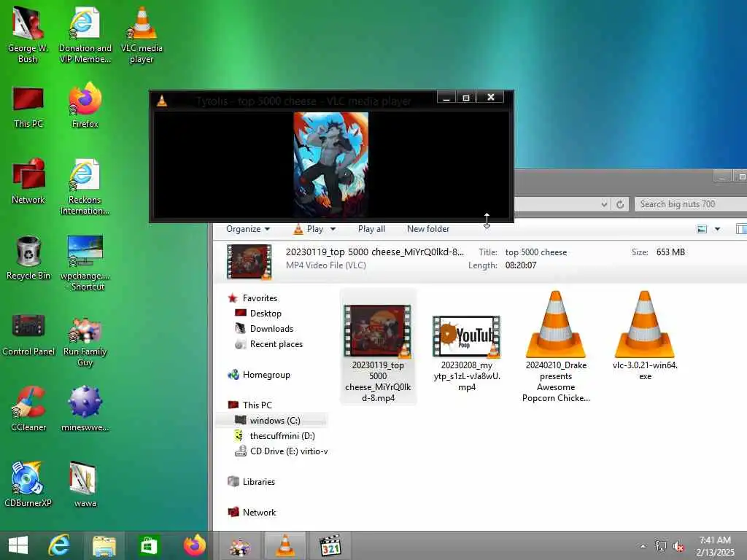
Task: Select the top 5000 cheese mp4 file
Action: tap(378, 348)
